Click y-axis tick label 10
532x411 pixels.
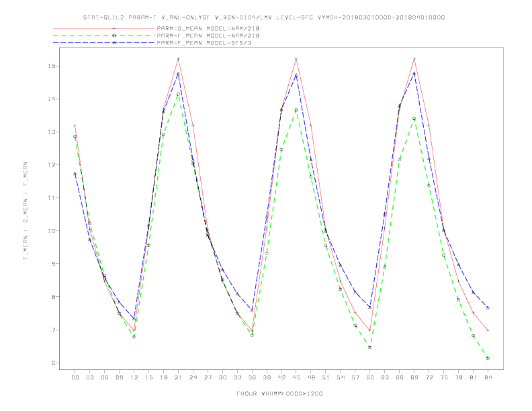52,230
